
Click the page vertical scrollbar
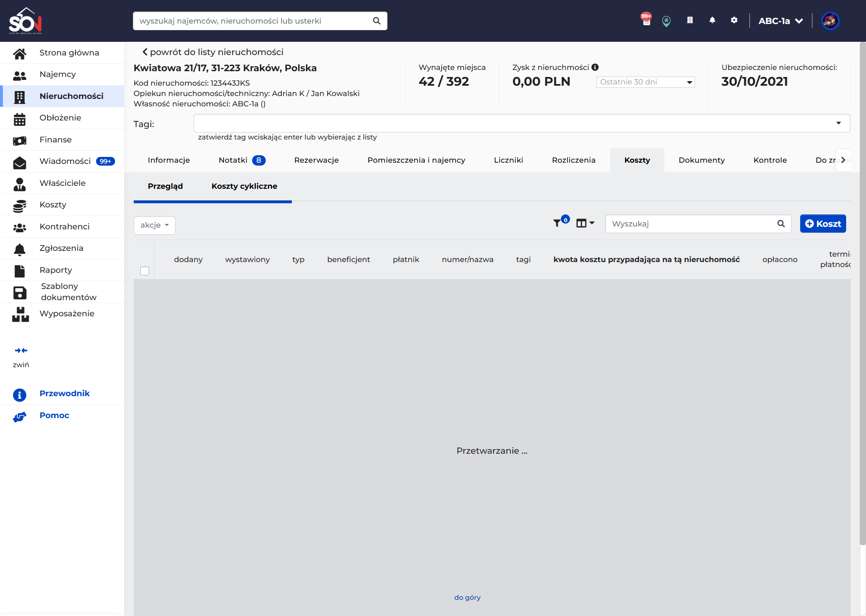[x=863, y=294]
